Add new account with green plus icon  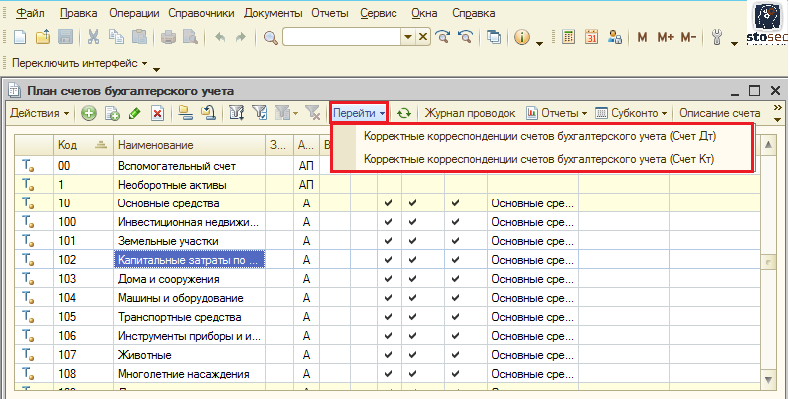coord(89,114)
